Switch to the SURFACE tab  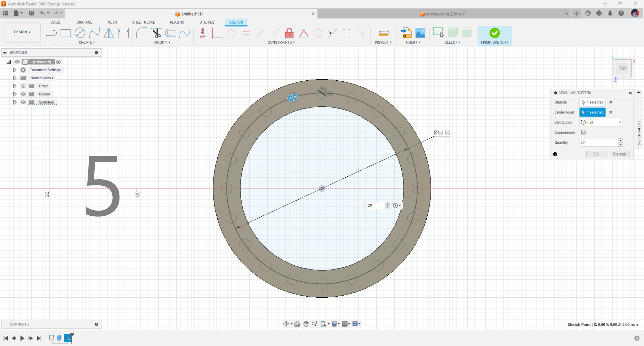coord(84,22)
